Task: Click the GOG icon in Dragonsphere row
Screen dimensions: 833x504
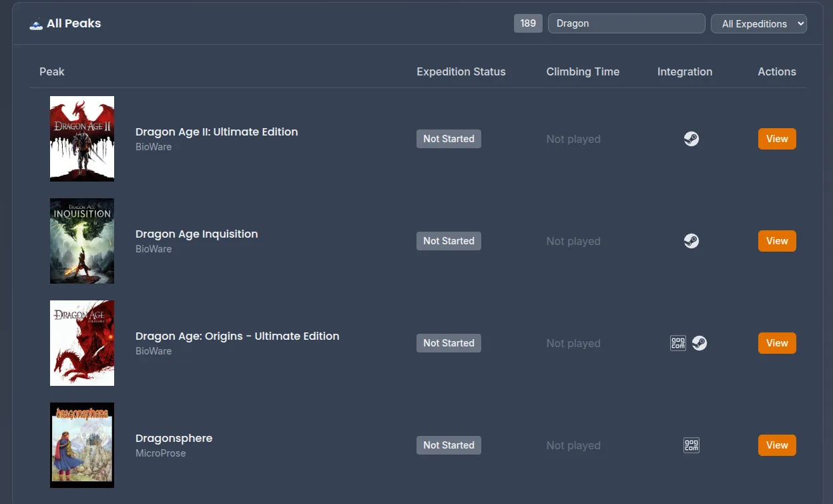Action: point(691,445)
